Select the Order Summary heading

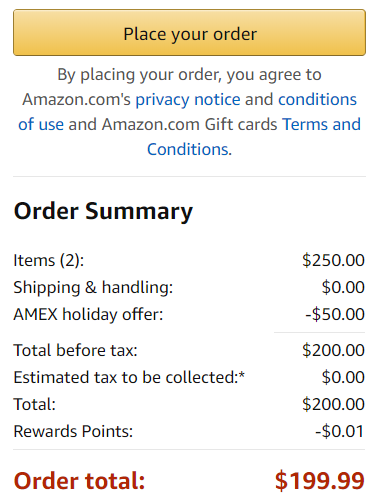coord(103,211)
